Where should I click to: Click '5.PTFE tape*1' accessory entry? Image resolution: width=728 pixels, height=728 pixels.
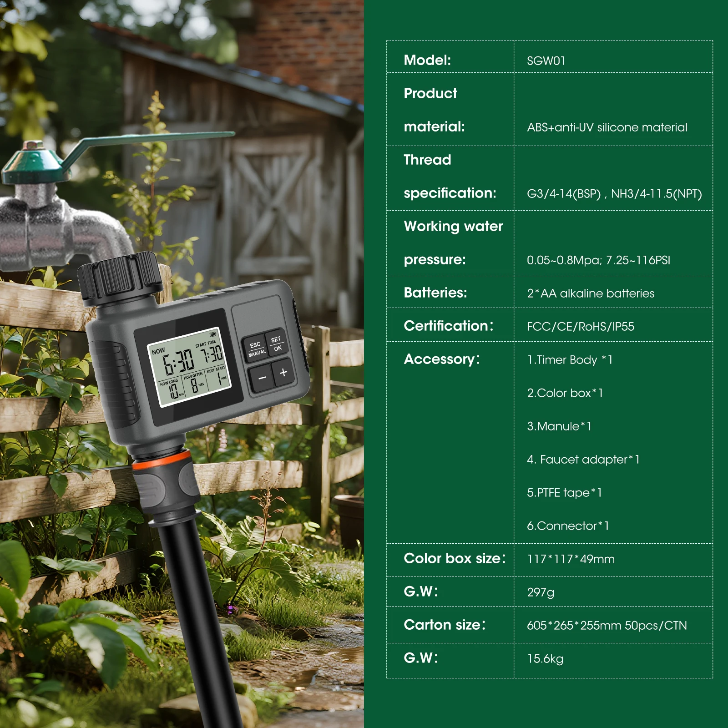[x=565, y=493]
